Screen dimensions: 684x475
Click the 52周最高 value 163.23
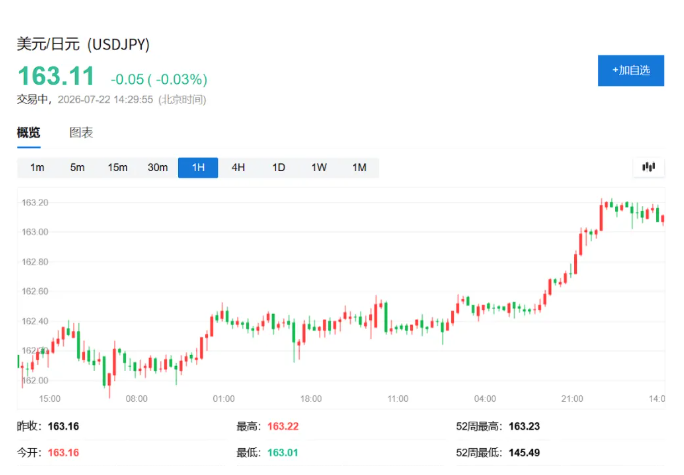(524, 426)
